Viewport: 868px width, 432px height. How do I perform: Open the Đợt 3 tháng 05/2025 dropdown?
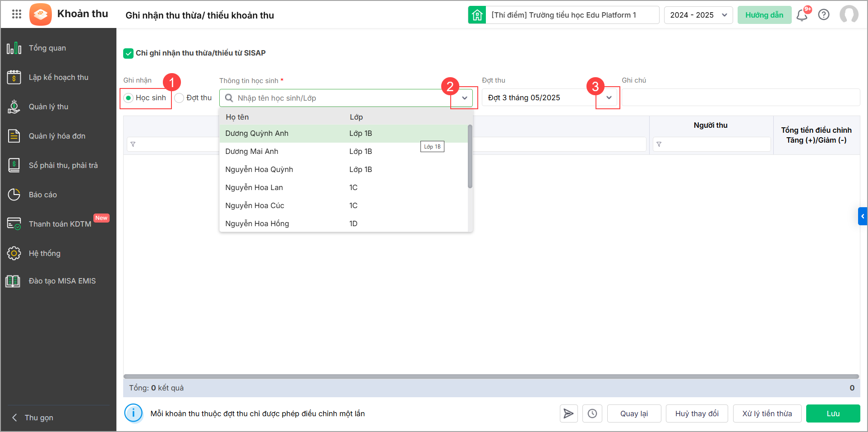tap(609, 98)
